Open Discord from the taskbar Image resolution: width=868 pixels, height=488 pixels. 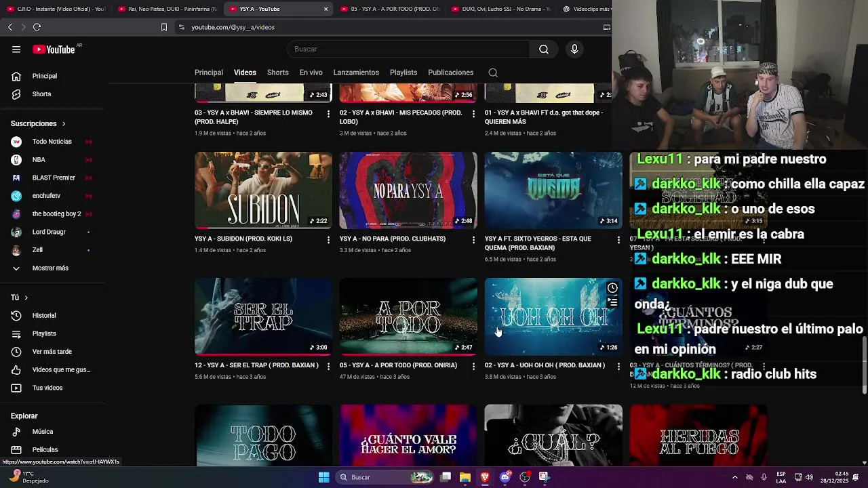[505, 477]
